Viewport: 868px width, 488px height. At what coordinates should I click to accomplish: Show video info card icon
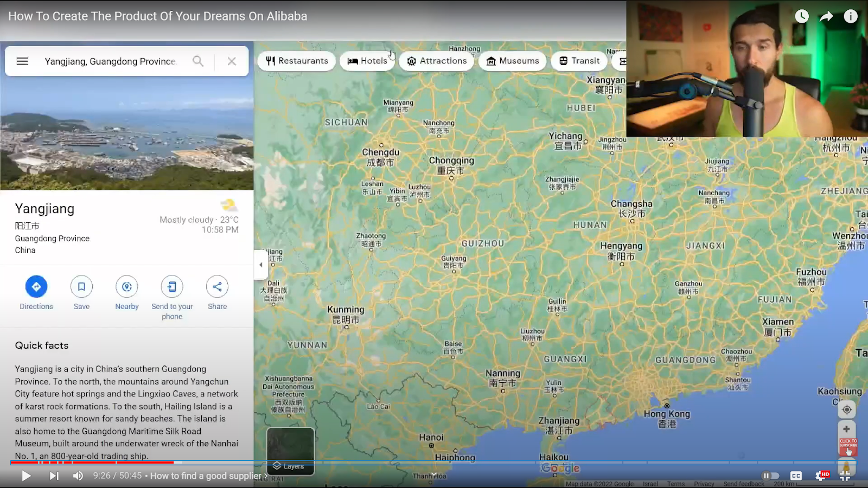851,16
